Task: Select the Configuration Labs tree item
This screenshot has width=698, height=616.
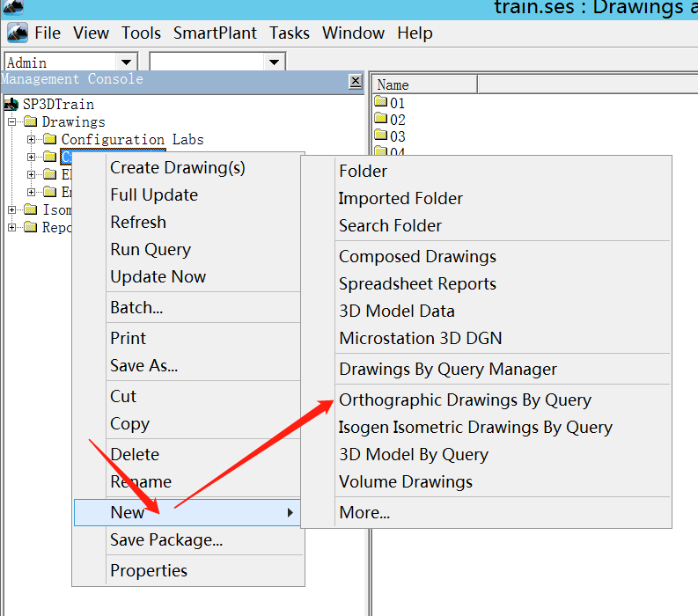Action: point(132,140)
